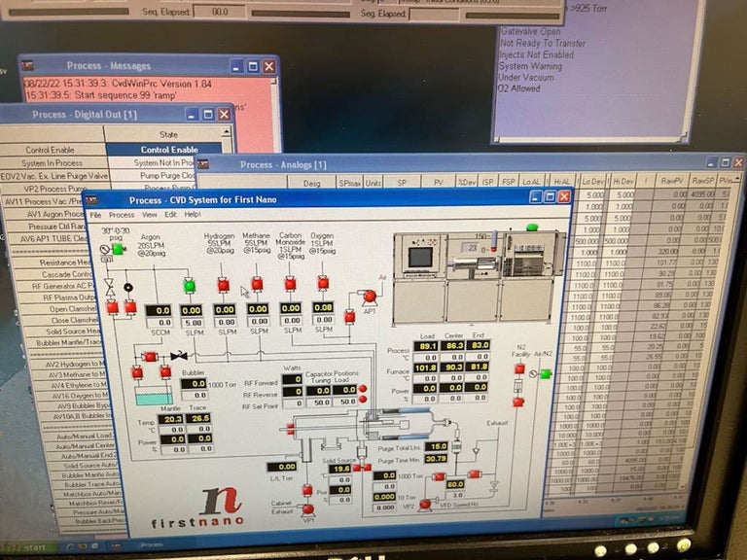Toggle the green Argon gas valve
747x560 pixels.
coord(190,285)
